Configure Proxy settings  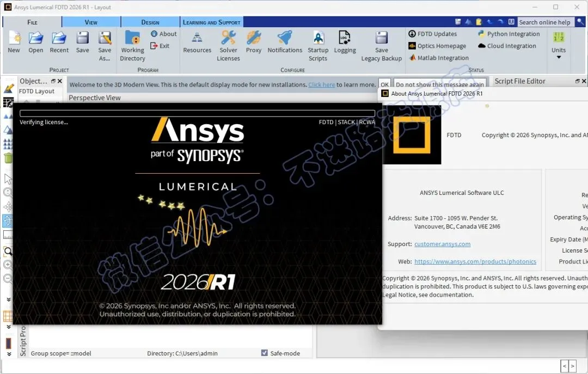pyautogui.click(x=254, y=41)
